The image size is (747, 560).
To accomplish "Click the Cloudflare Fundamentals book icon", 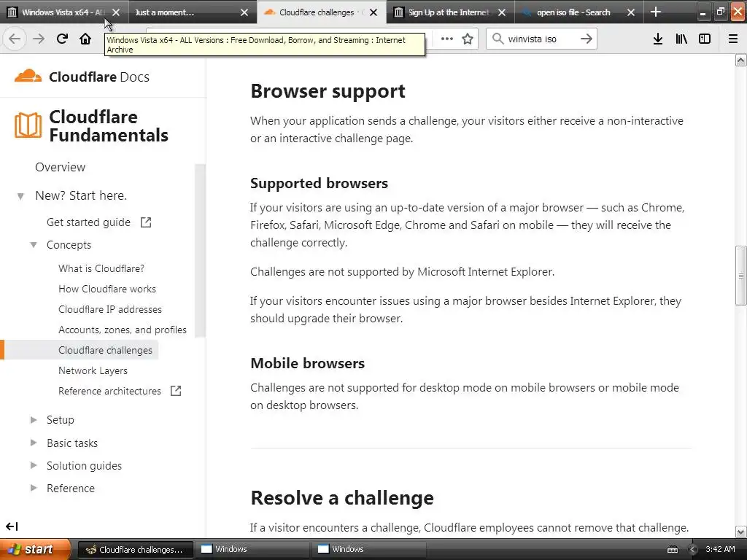I will pyautogui.click(x=28, y=125).
